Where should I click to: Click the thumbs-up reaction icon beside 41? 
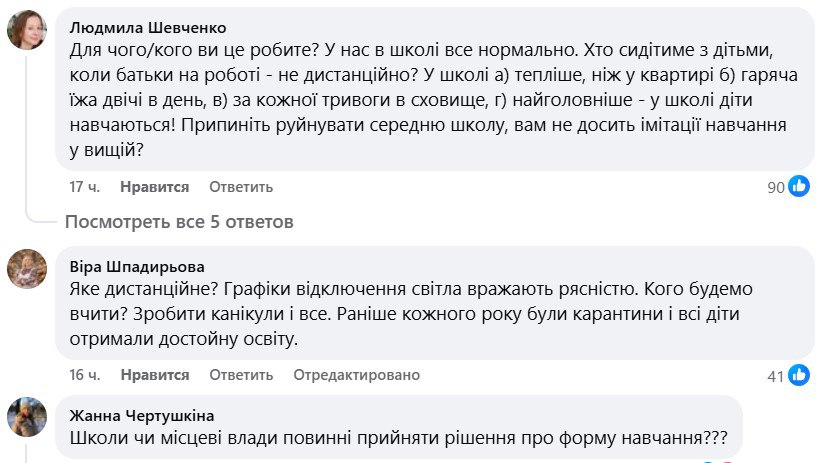799,375
